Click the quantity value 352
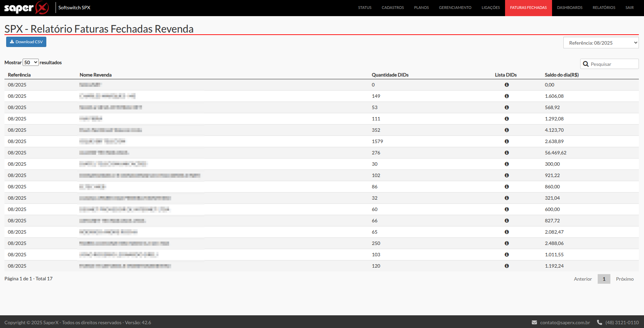644x328 pixels. click(x=376, y=130)
